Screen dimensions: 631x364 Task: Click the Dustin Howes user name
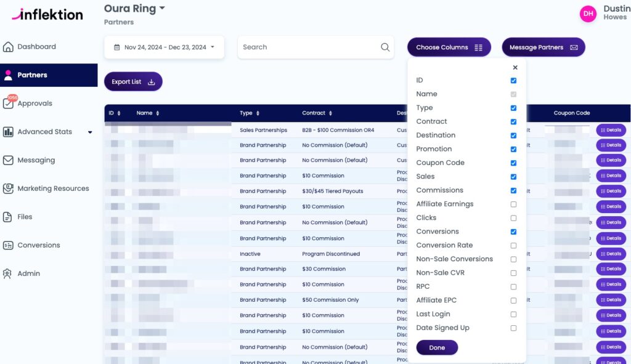(616, 12)
